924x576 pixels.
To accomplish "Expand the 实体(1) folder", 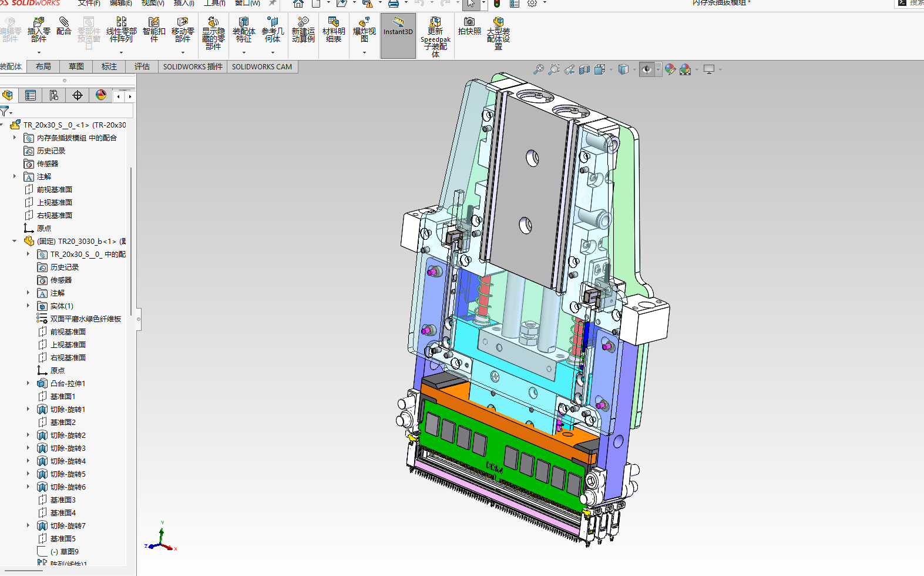I will [28, 306].
